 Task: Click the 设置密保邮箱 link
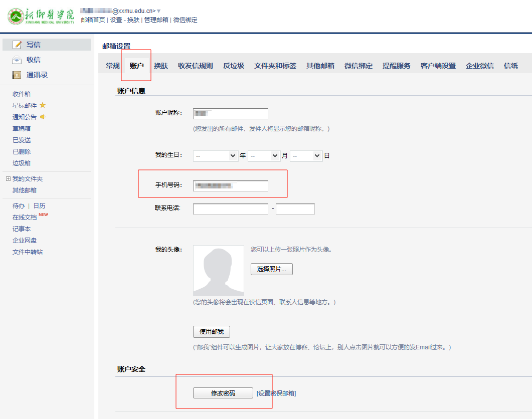(x=276, y=393)
